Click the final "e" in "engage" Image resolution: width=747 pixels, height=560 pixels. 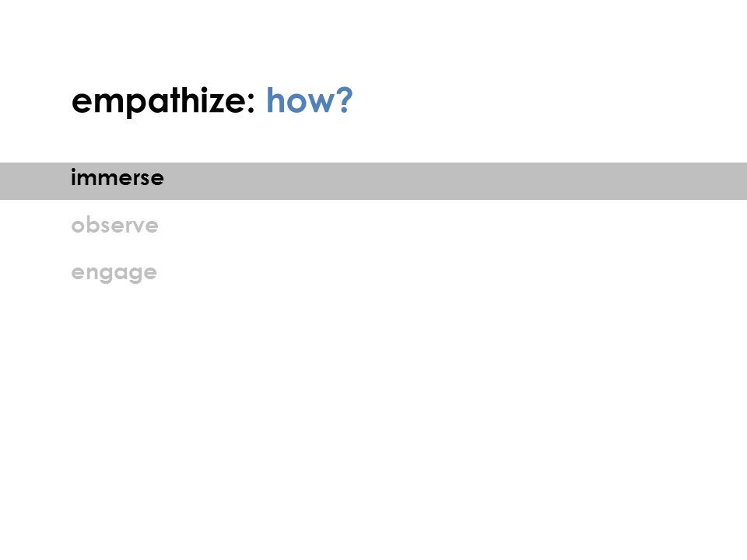click(149, 273)
